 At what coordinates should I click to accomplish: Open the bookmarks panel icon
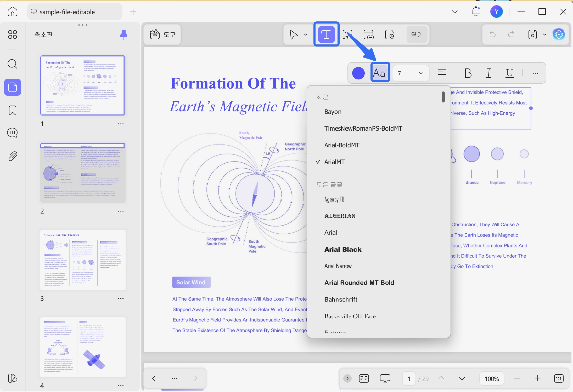point(13,110)
